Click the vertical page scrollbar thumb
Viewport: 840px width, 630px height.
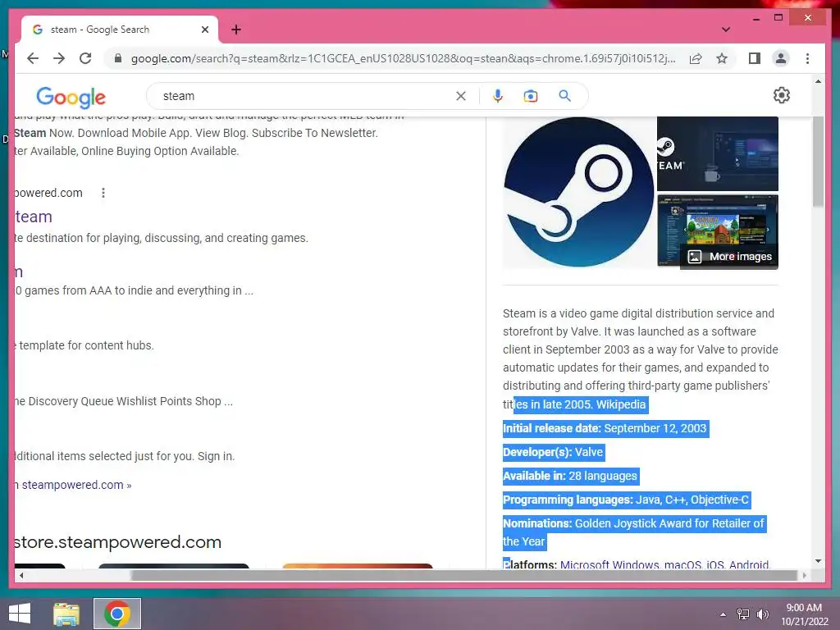point(818,161)
